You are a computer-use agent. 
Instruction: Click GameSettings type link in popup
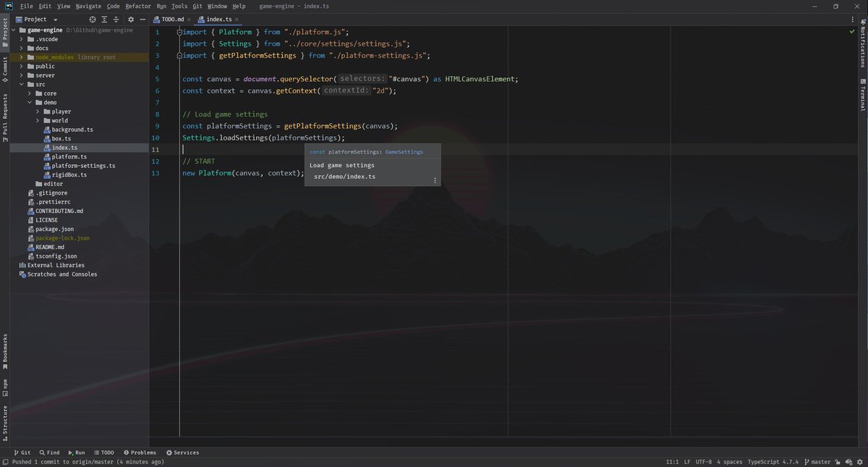pyautogui.click(x=404, y=152)
